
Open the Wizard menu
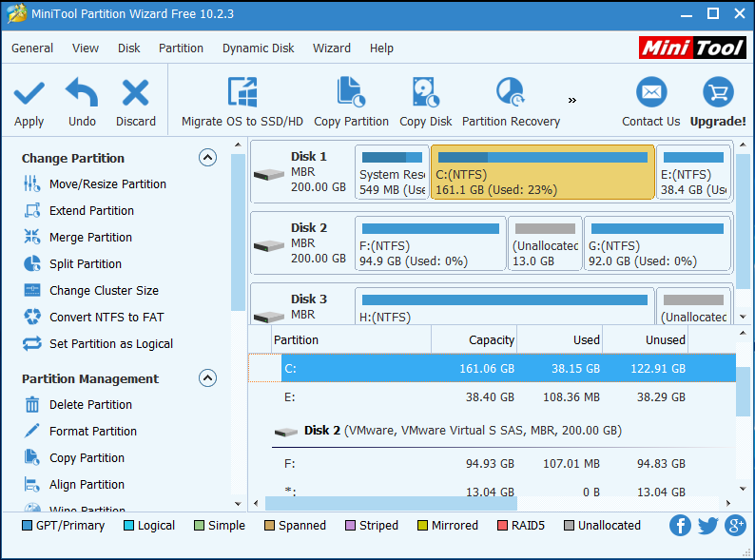pyautogui.click(x=332, y=48)
